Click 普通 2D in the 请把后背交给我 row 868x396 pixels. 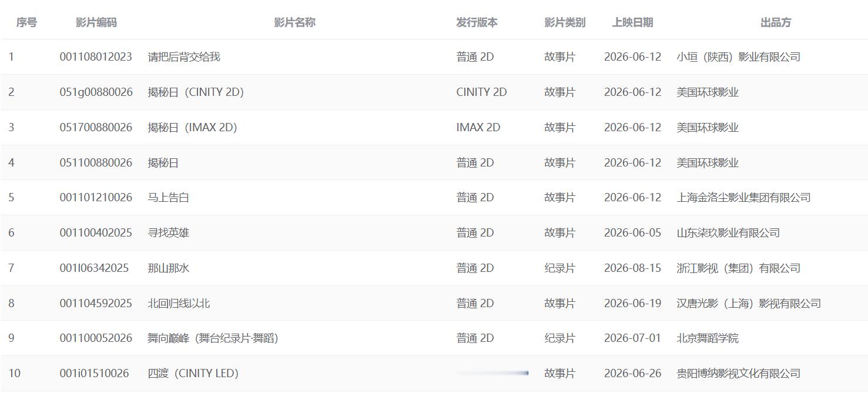[x=475, y=57]
